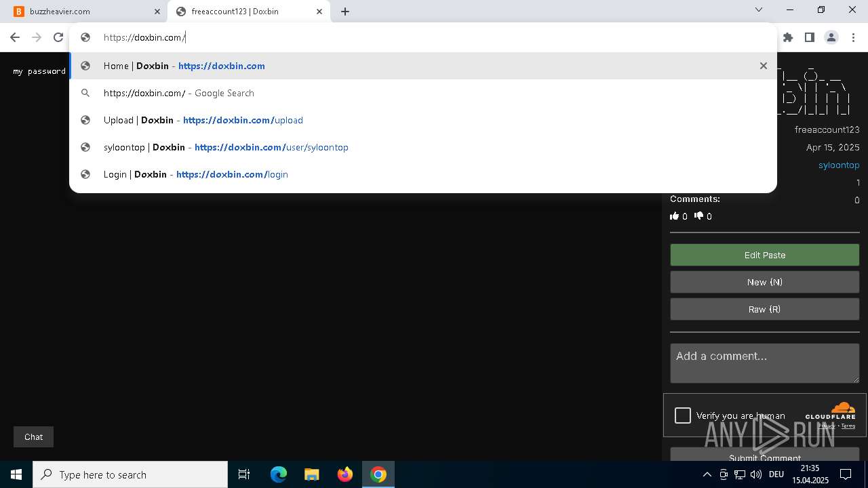Check the Verify you are human box

click(x=683, y=415)
